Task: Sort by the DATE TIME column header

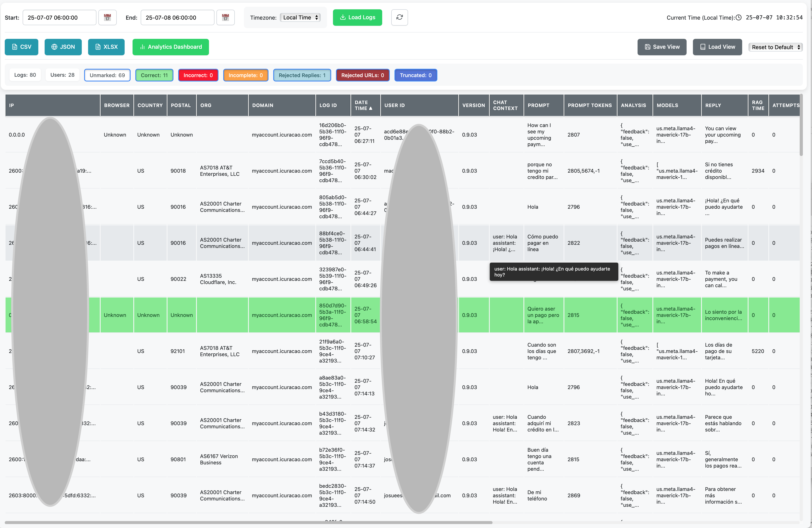Action: click(363, 105)
